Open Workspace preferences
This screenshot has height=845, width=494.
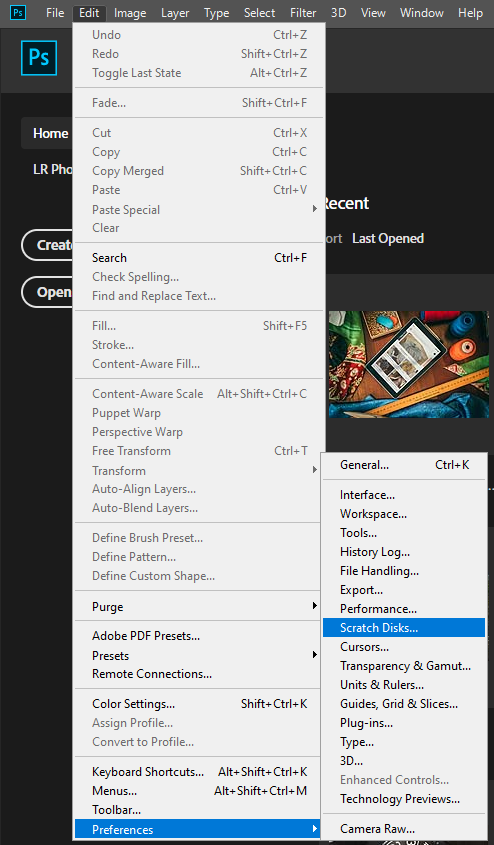pyautogui.click(x=404, y=514)
